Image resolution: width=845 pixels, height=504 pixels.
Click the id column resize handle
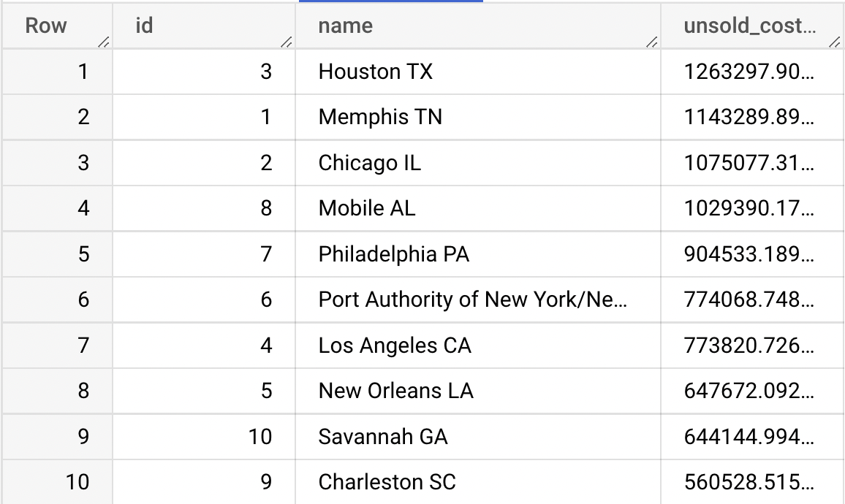287,43
